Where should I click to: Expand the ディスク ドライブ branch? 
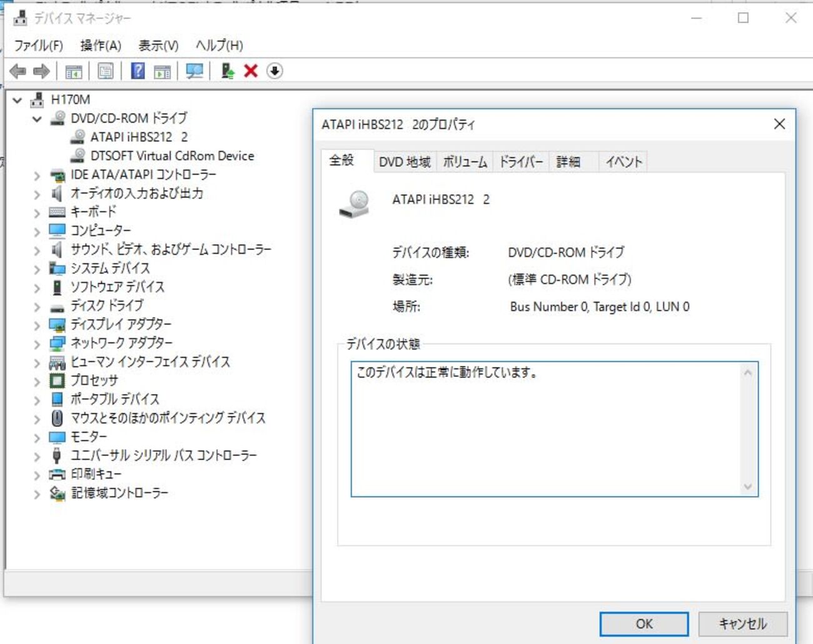pos(37,307)
